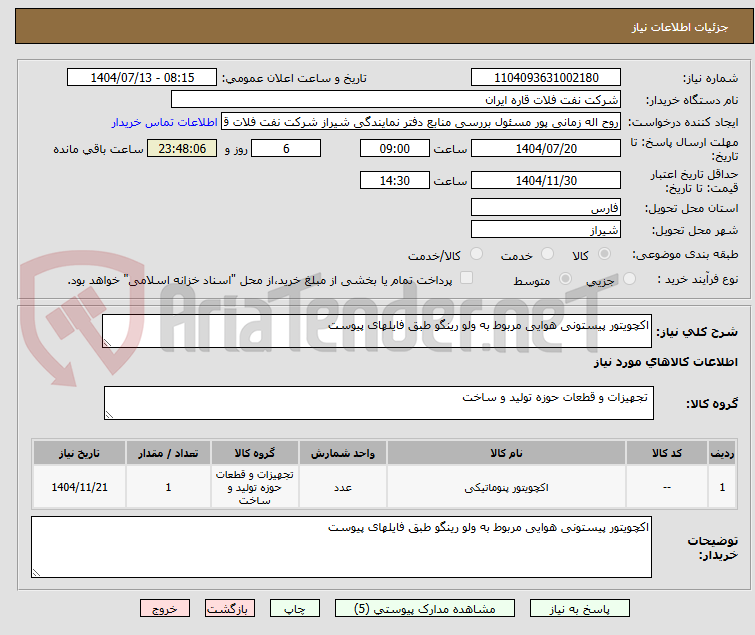Open مشاهده مدارک پیوستی (5) attachments
This screenshot has width=755, height=635.
coord(425,608)
